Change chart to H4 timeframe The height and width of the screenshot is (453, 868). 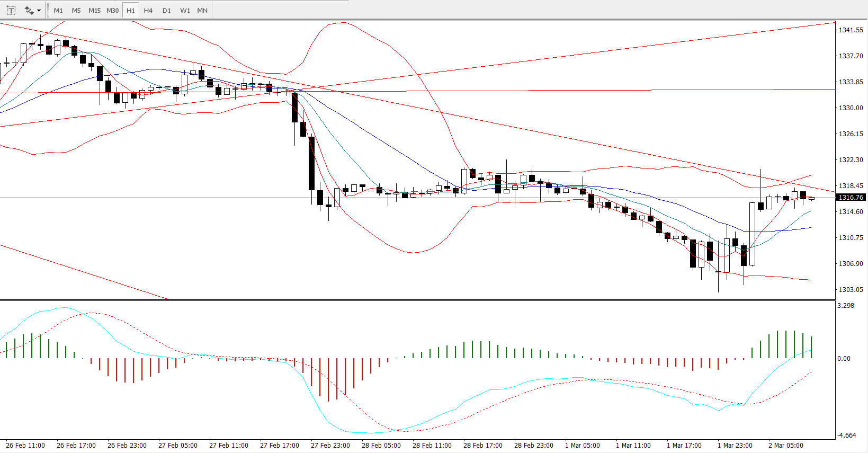pyautogui.click(x=148, y=11)
